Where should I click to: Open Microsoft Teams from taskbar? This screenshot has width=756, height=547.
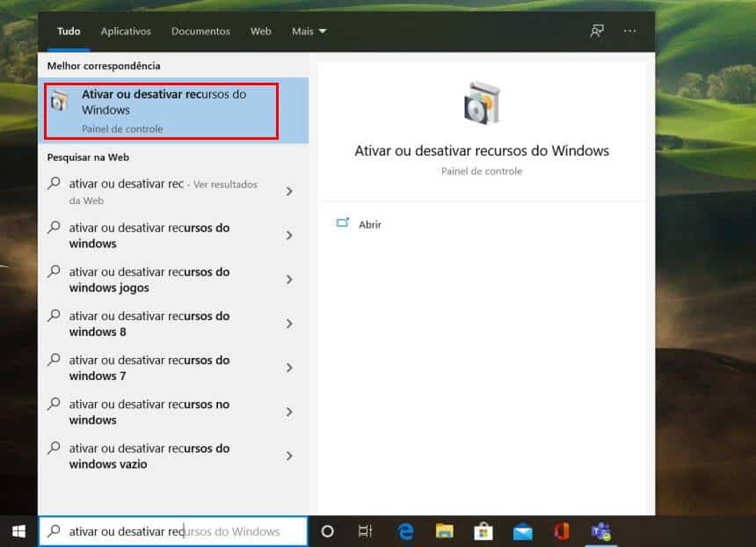tap(601, 531)
